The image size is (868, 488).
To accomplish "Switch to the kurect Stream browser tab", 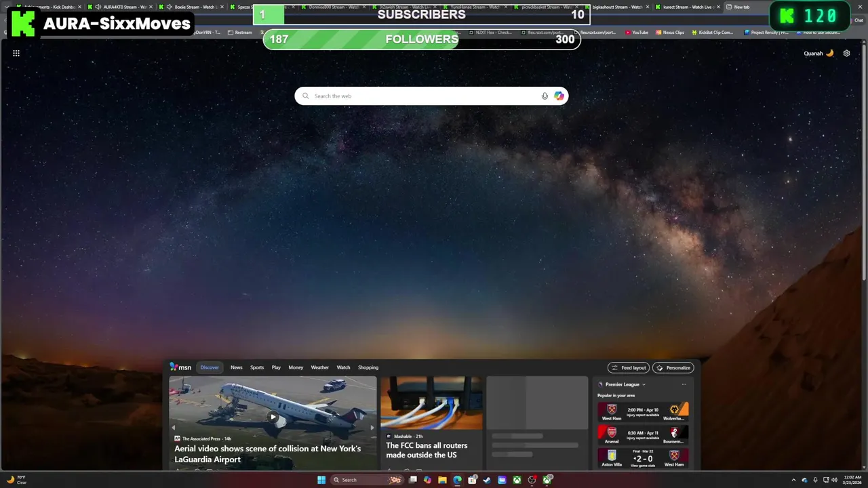I will [687, 7].
